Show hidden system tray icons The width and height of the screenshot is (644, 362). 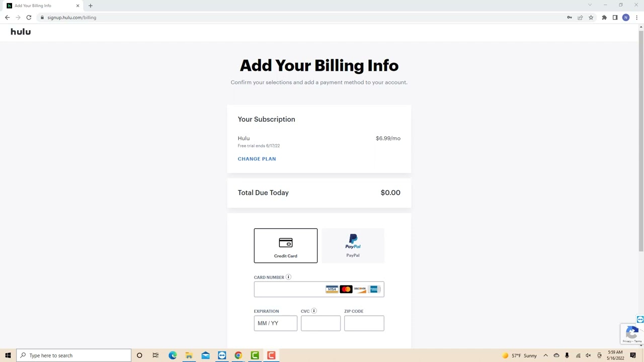[545, 355]
